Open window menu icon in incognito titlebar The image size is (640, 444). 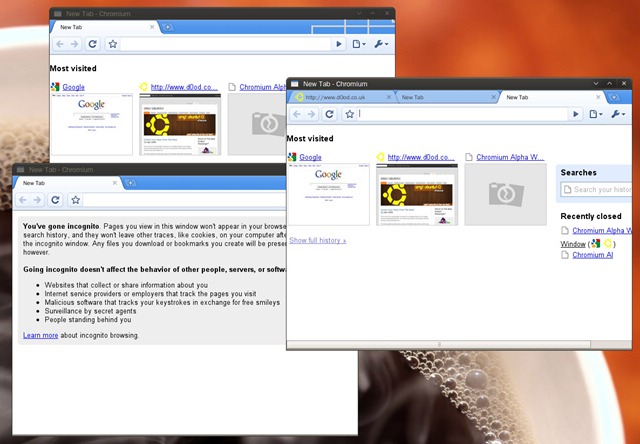click(20, 170)
